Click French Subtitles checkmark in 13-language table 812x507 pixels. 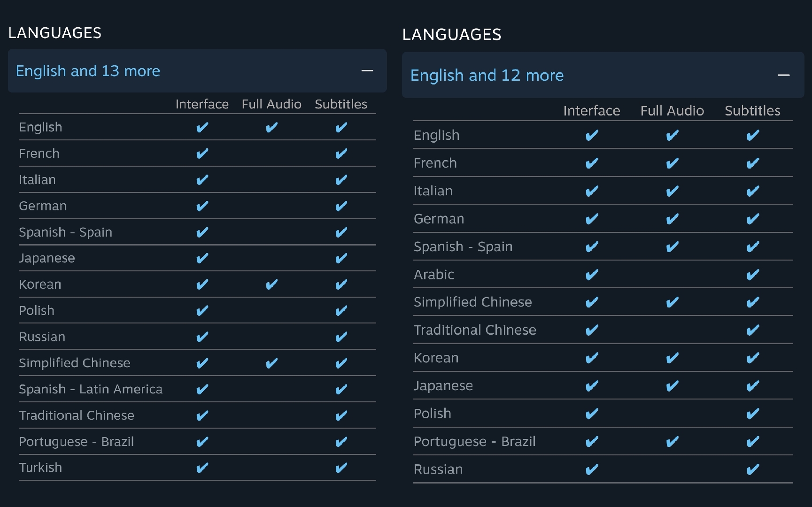(x=341, y=154)
